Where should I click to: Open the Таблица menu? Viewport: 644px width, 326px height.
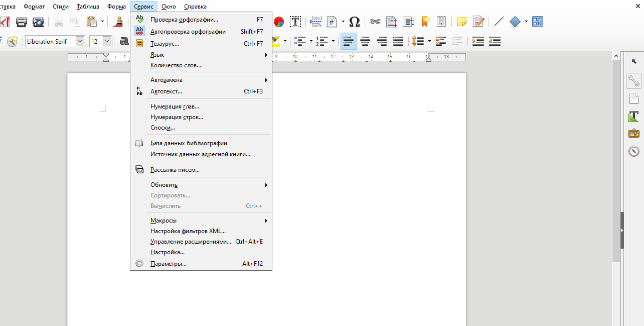[x=88, y=7]
